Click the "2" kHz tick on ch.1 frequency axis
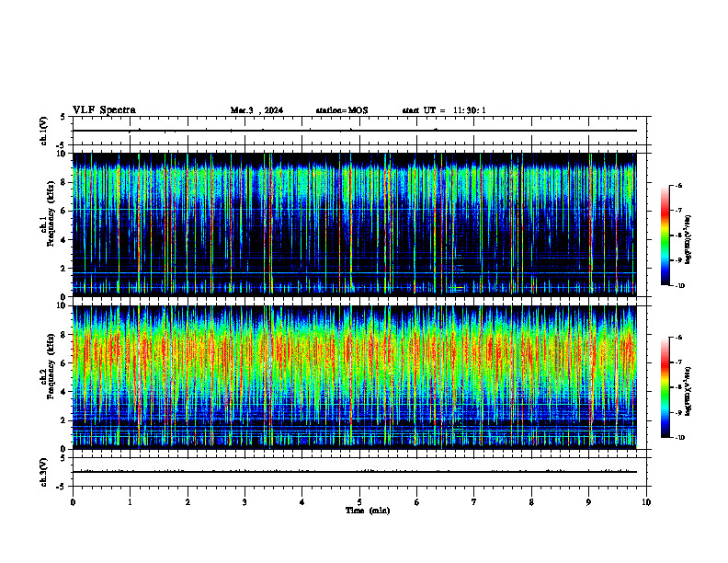The width and height of the screenshot is (728, 563). [x=63, y=269]
